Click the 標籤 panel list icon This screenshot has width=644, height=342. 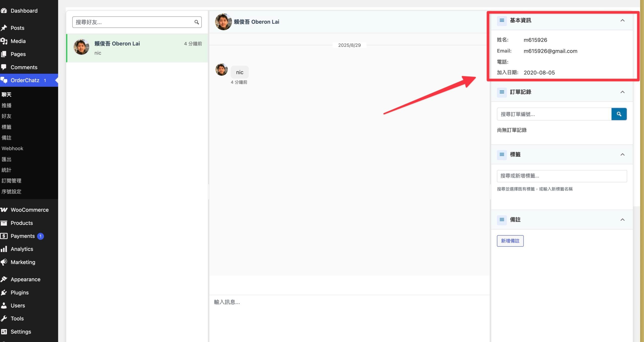click(x=502, y=155)
